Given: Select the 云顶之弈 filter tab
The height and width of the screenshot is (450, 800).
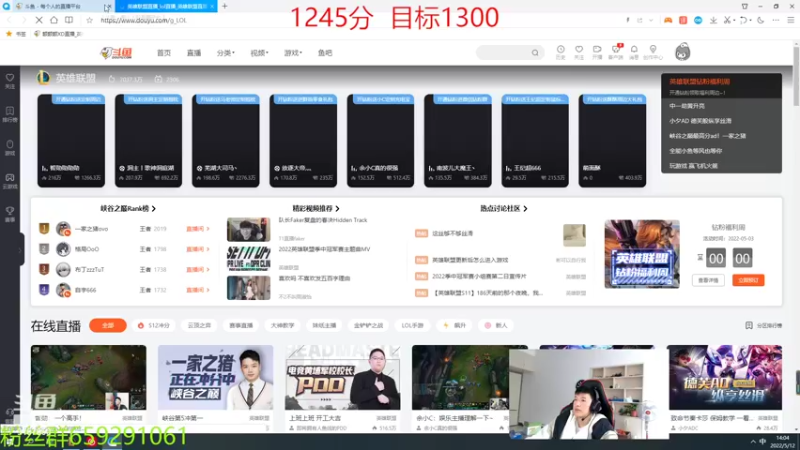Looking at the screenshot, I should (199, 325).
